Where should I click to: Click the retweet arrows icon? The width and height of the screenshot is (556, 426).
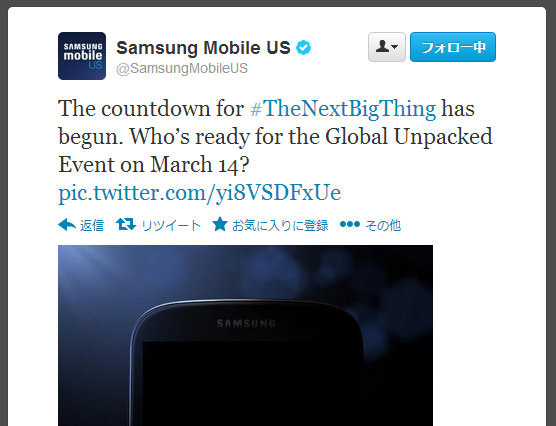point(126,225)
